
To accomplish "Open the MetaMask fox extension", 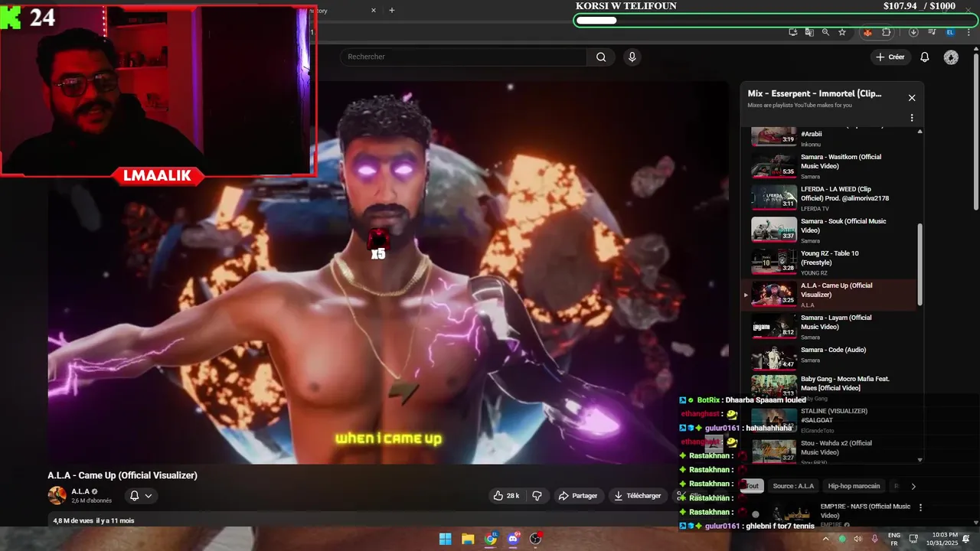I will click(867, 32).
